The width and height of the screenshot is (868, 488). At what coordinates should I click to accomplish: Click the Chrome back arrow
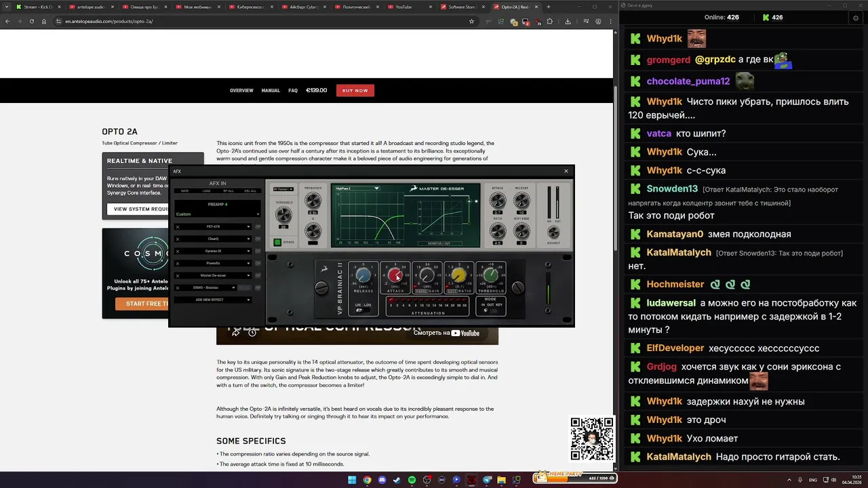(7, 21)
